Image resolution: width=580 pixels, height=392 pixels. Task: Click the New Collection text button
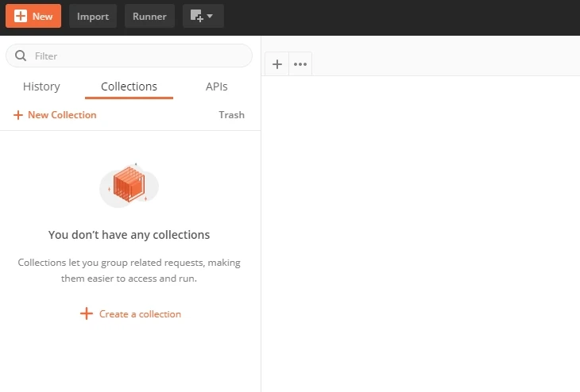click(62, 115)
